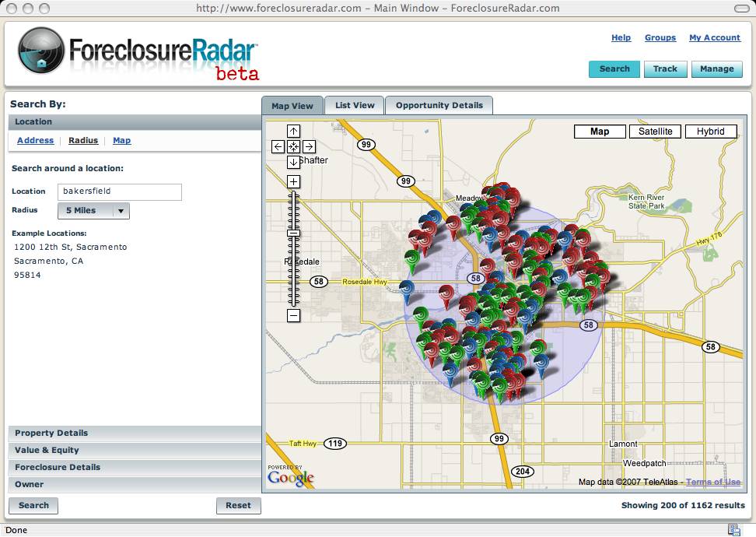Open the Opportunity Details tab

[439, 105]
